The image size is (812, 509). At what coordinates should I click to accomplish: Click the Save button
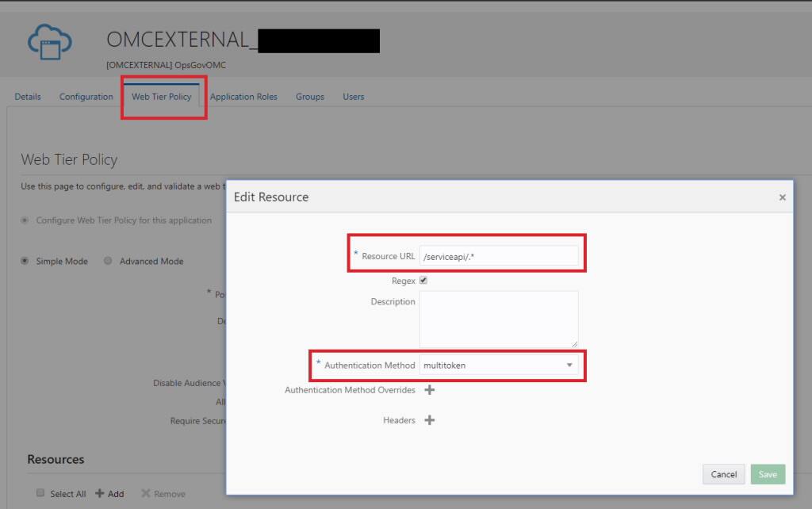[767, 474]
